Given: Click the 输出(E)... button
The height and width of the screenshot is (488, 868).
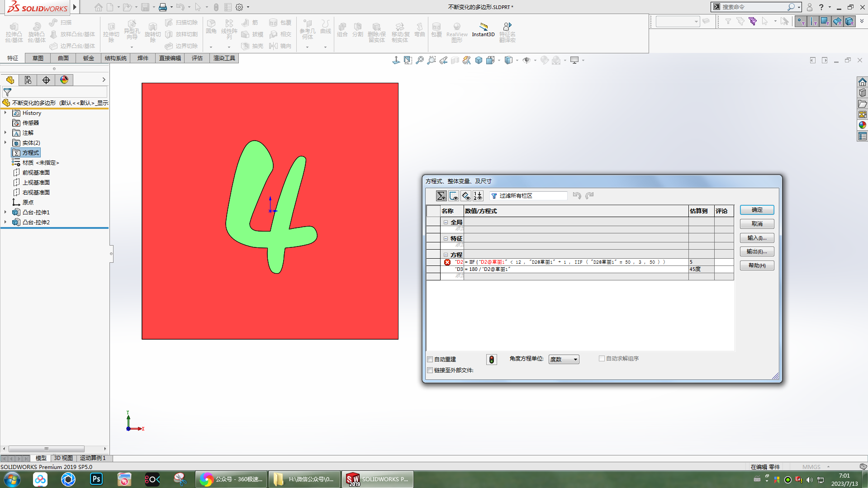Looking at the screenshot, I should pos(757,252).
